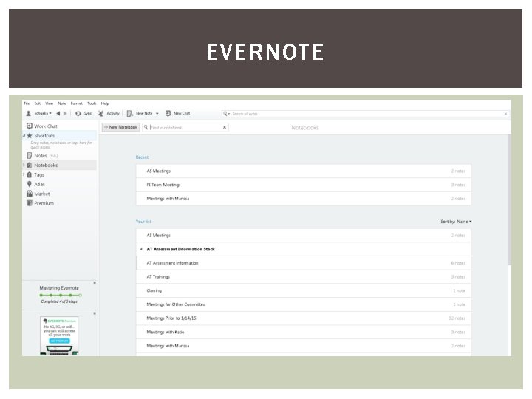Open PI Team Meetings under Recent

pos(304,185)
